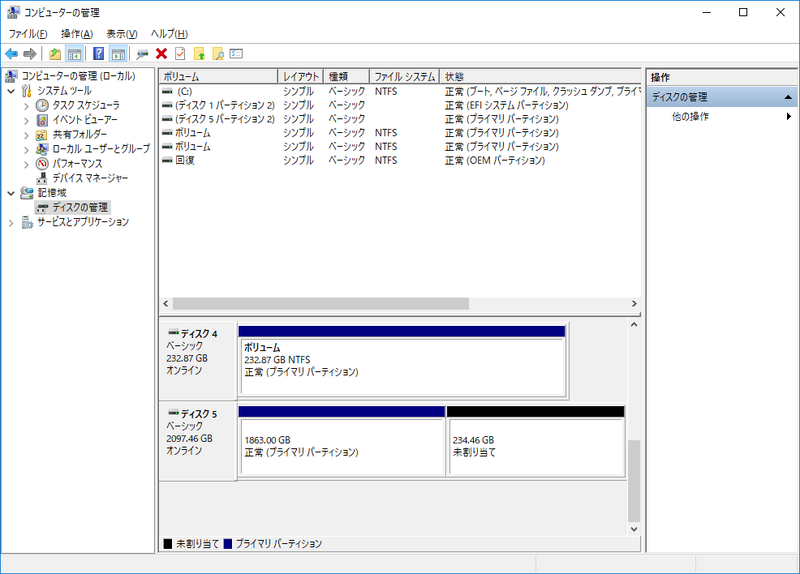
Task: Click the Forward arrow toolbar icon
Action: click(30, 54)
